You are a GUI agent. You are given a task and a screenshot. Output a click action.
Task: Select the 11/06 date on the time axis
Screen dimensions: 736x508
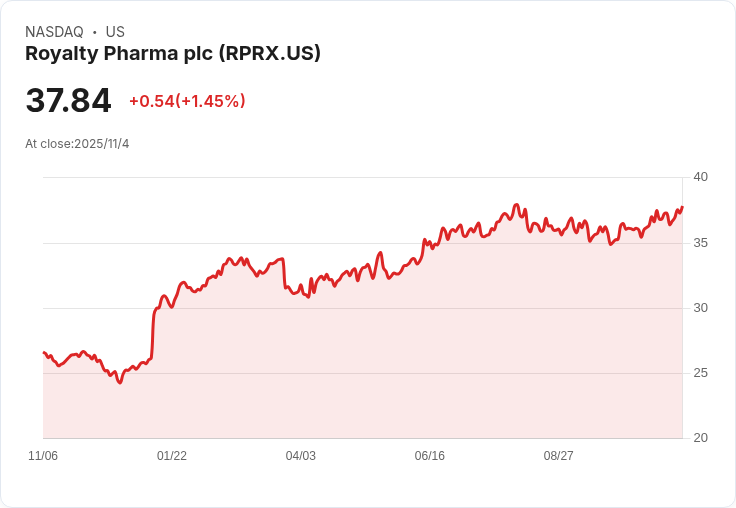point(43,456)
